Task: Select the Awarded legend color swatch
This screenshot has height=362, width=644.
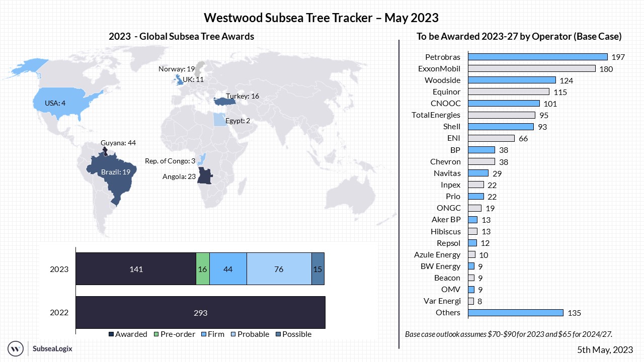Action: pos(112,334)
